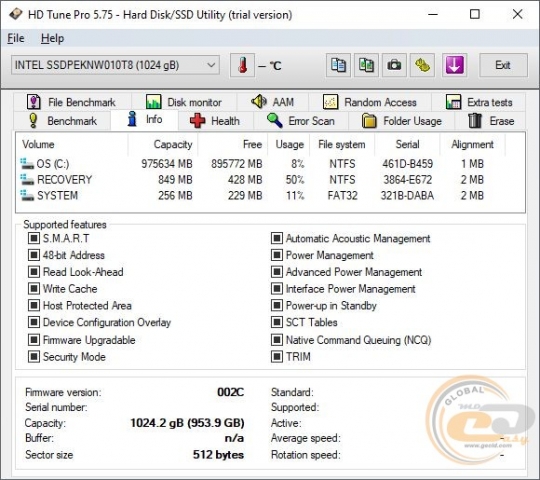This screenshot has height=480, width=540.
Task: Click SYSTEM volume drive icon
Action: click(27, 195)
